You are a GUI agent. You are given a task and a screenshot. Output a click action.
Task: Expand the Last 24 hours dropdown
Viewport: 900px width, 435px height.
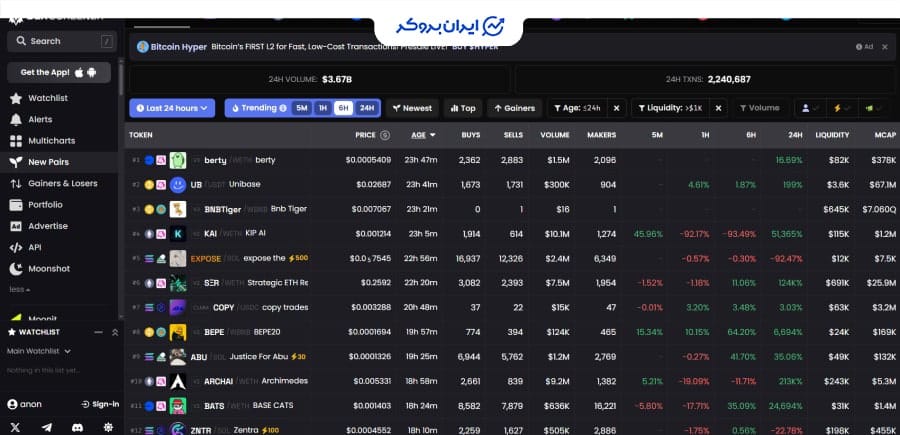pos(171,108)
